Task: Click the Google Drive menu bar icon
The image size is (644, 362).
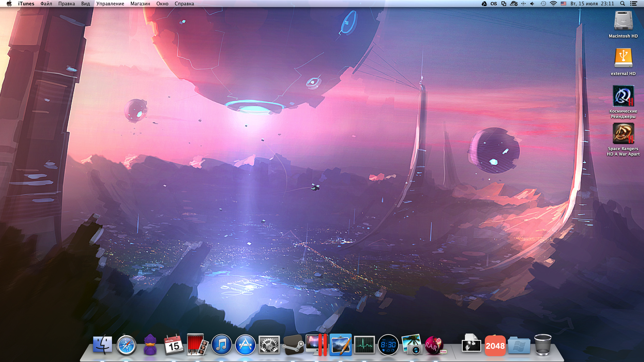Action: pyautogui.click(x=484, y=4)
